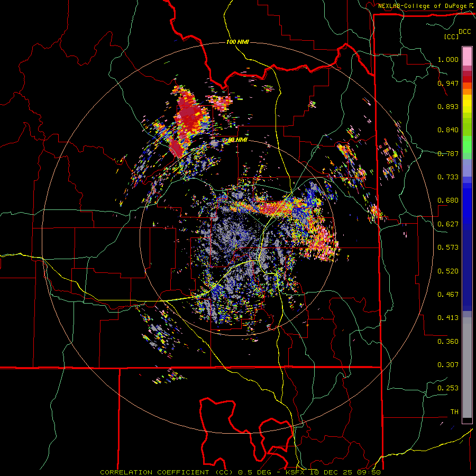
Task: Click the 09:50 timestamp
Action: 369,472
